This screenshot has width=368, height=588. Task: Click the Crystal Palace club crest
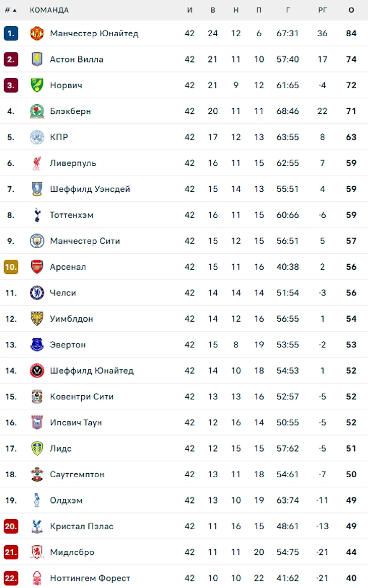pyautogui.click(x=37, y=526)
